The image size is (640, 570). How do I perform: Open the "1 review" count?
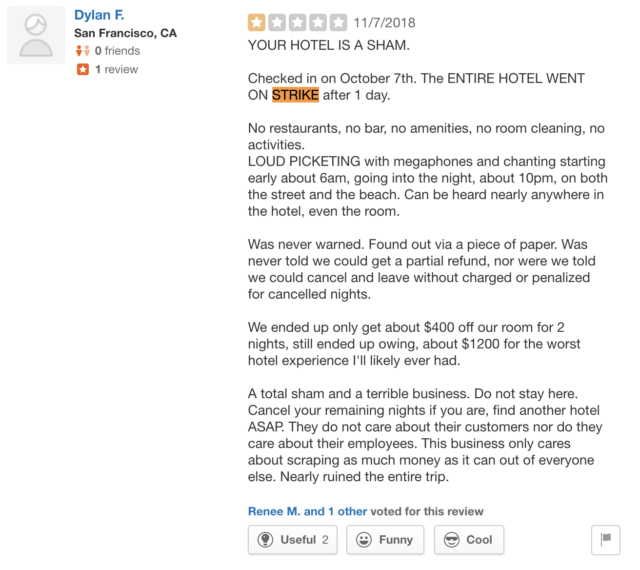coord(116,70)
